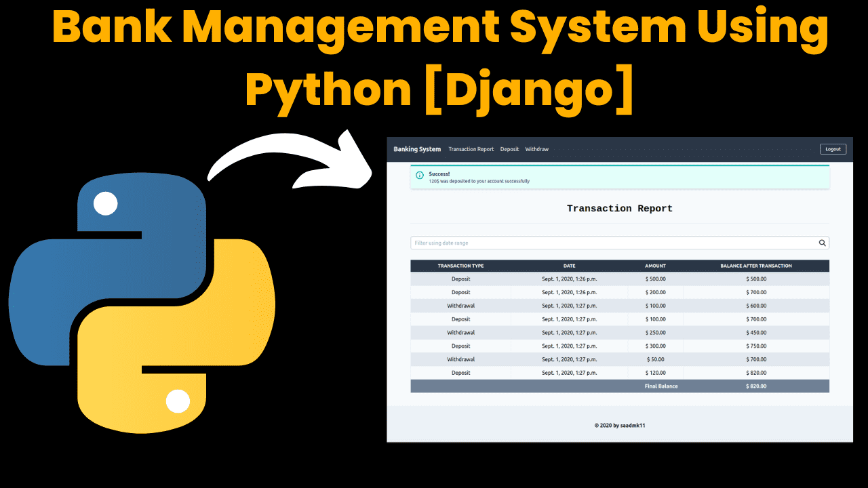The image size is (868, 488).
Task: Click the BALANCE AFTER TRANSACTION column header
Action: click(756, 266)
